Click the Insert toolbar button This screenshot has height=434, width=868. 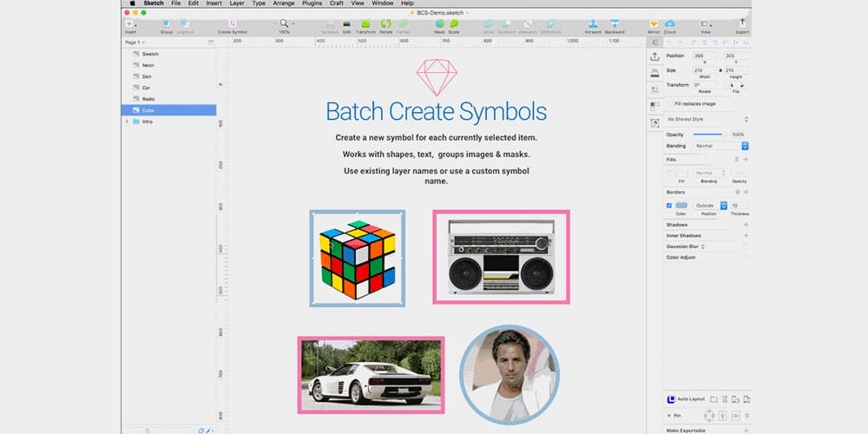[130, 24]
